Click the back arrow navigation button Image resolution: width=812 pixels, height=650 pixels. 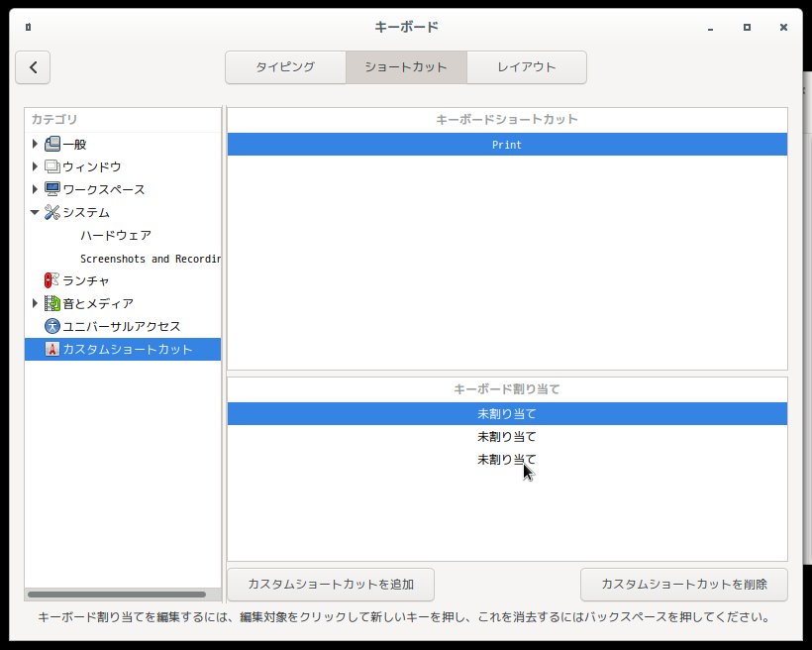click(33, 67)
